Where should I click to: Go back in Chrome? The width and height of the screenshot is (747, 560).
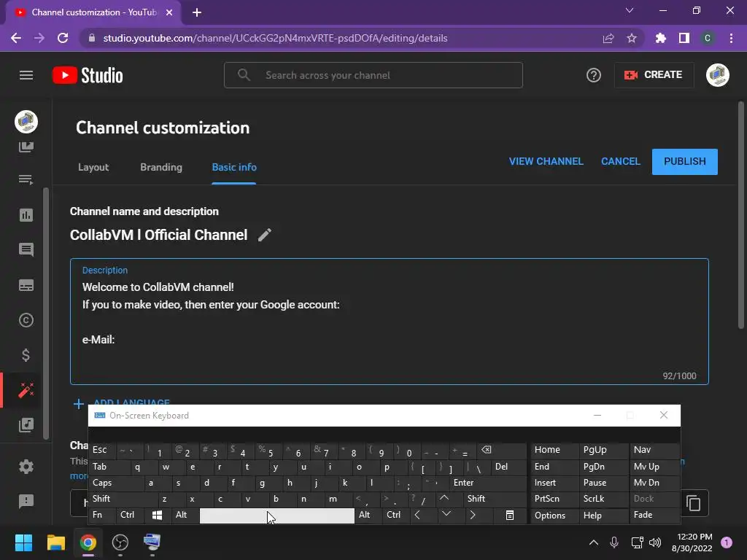16,38
